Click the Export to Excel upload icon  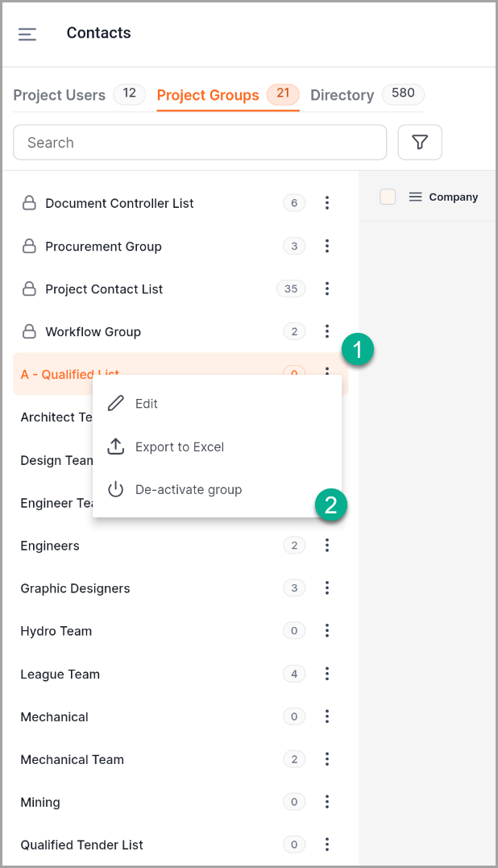pyautogui.click(x=116, y=446)
